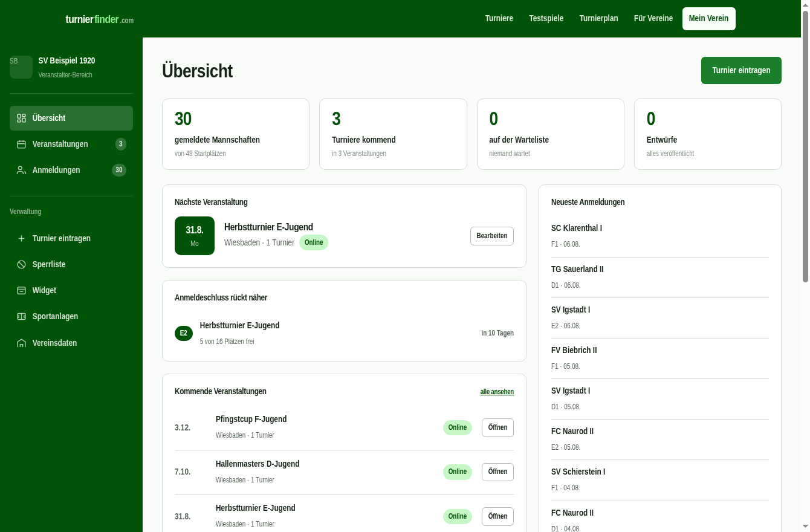The width and height of the screenshot is (810, 532).
Task: Open Sportanlagen in the sidebar
Action: coord(71,316)
